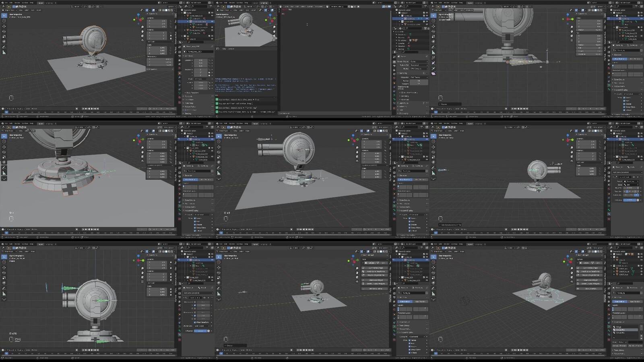Click the pan hand icon in the front-view bones viewport
Screen dimensions: 644x362
(x=142, y=273)
